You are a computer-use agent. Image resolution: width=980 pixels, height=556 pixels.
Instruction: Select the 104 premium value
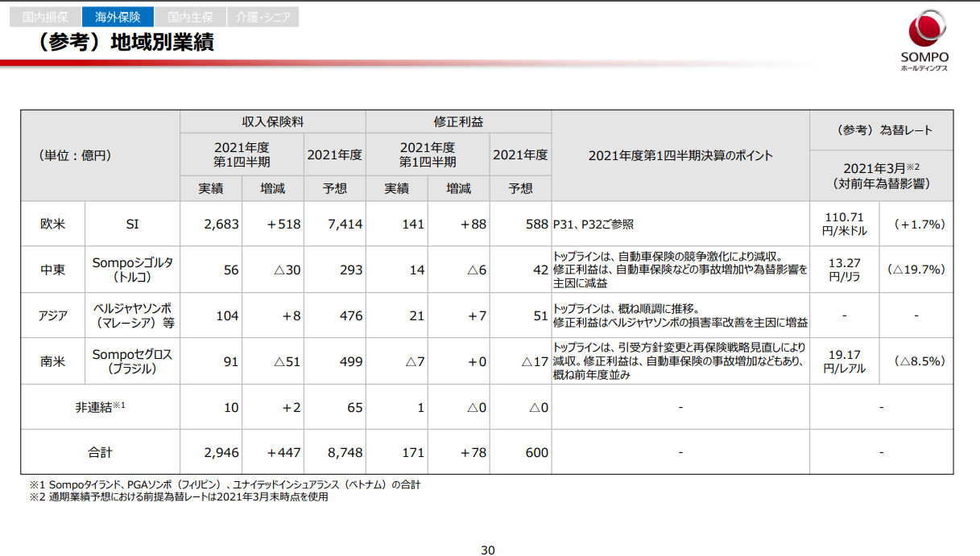pos(228,315)
